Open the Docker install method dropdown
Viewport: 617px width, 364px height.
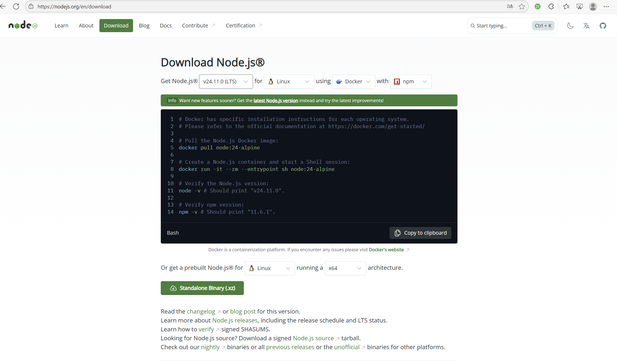(353, 81)
